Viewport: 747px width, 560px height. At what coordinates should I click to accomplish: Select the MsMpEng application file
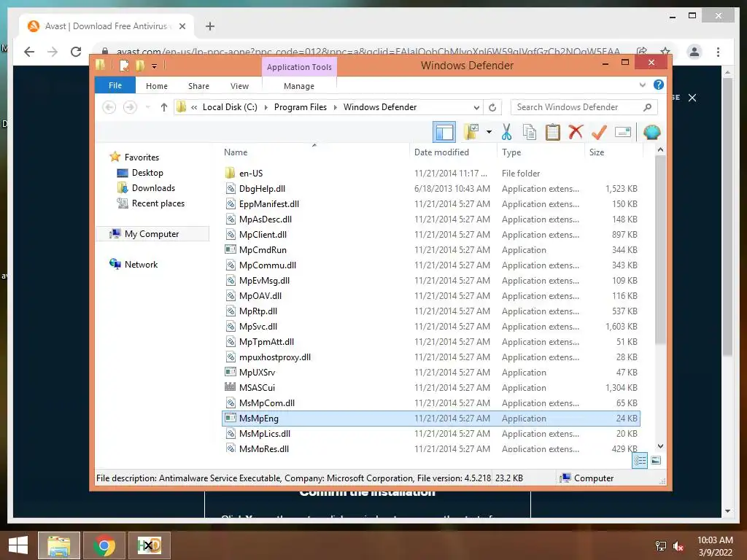pos(431,418)
